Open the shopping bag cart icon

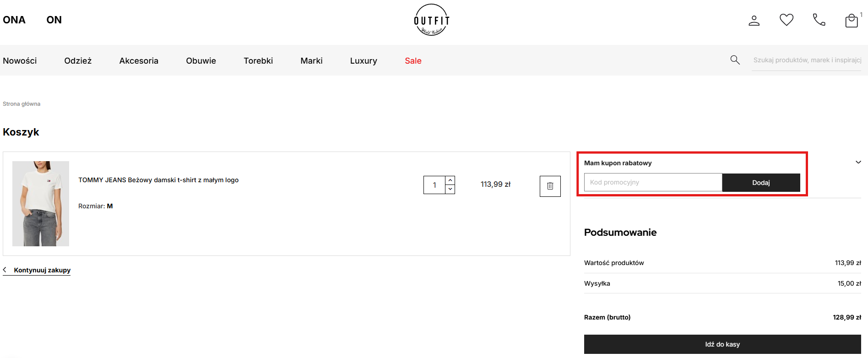851,21
